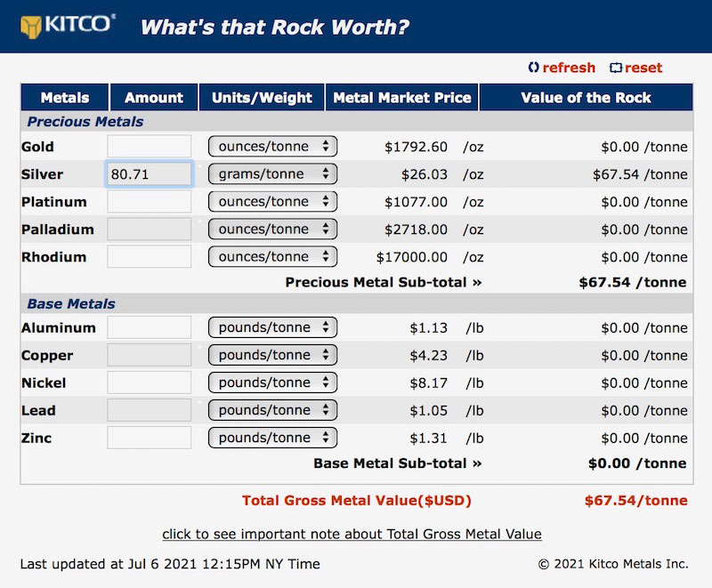Click the refresh icon arrows
712x588 pixels.
click(533, 68)
